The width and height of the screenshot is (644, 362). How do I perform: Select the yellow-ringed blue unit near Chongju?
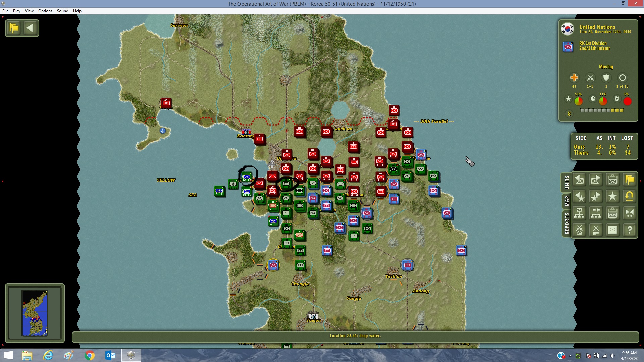[273, 265]
